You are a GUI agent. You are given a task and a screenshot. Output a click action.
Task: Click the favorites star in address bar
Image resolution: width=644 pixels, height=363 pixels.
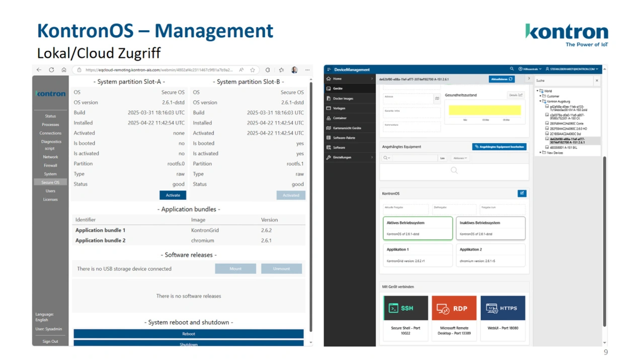[x=253, y=70]
